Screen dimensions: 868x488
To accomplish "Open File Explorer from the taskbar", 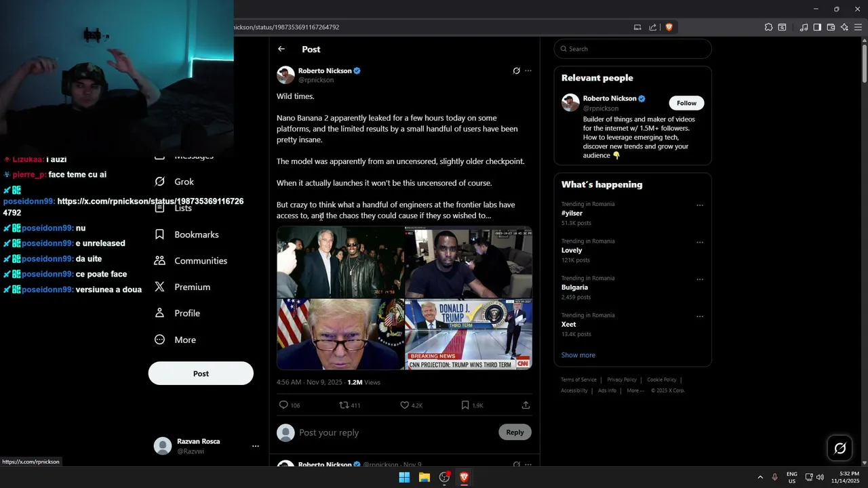I will coord(424,477).
